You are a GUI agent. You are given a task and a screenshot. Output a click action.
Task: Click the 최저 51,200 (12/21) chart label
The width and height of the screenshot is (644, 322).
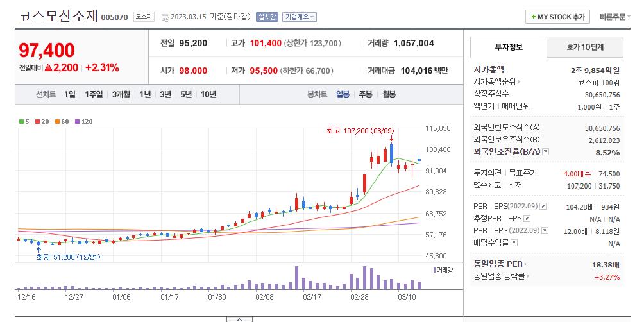[x=69, y=257]
